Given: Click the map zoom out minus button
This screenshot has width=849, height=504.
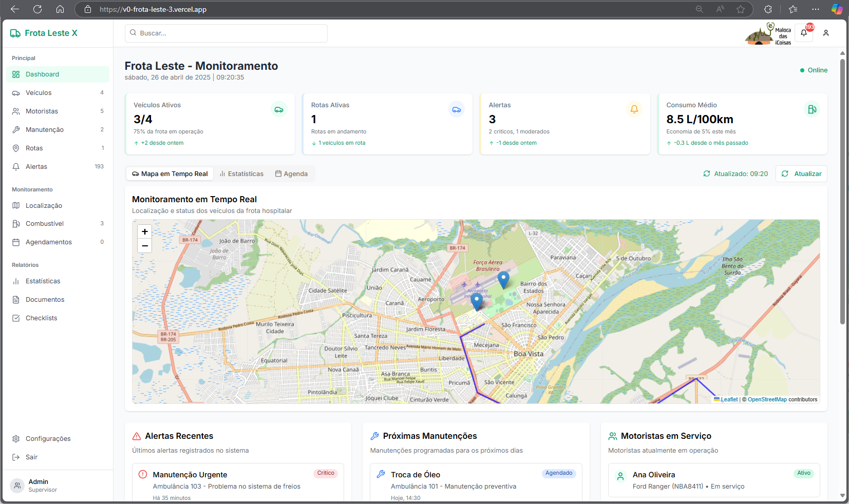Looking at the screenshot, I should point(145,246).
